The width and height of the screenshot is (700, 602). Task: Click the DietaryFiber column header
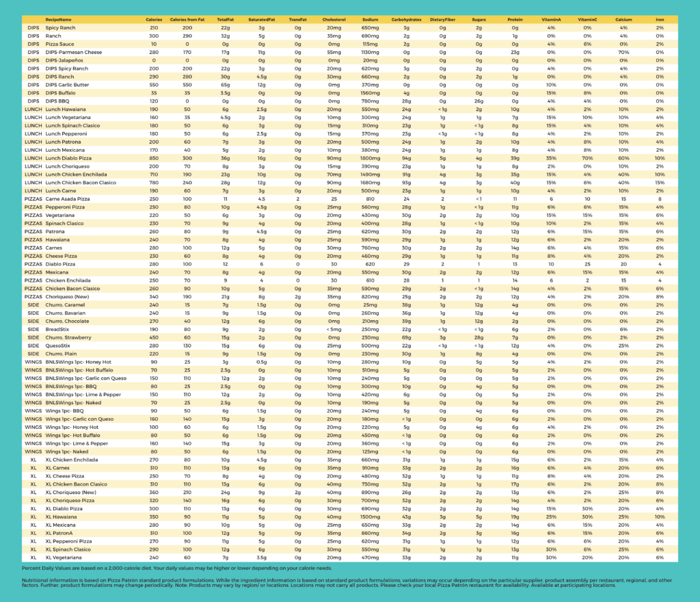click(x=443, y=20)
